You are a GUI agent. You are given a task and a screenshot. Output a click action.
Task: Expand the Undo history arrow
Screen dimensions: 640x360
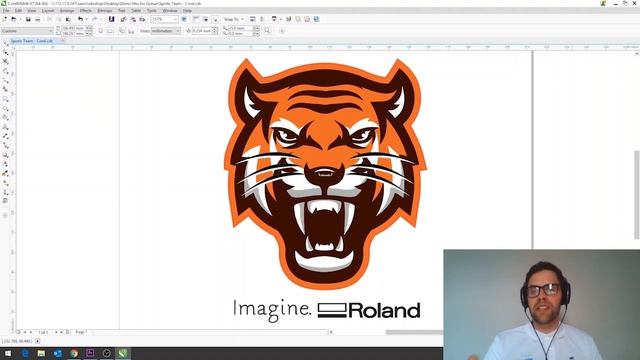coord(87,19)
